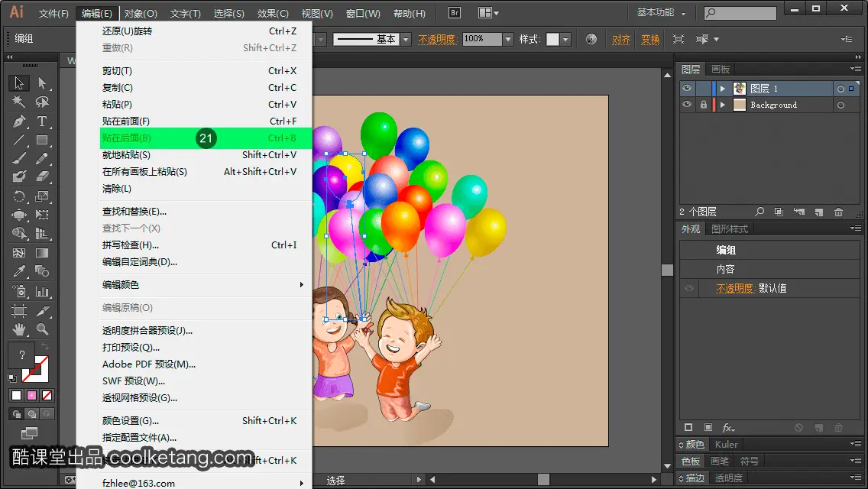Open 基本功能 workspace switcher dropdown

point(661,13)
